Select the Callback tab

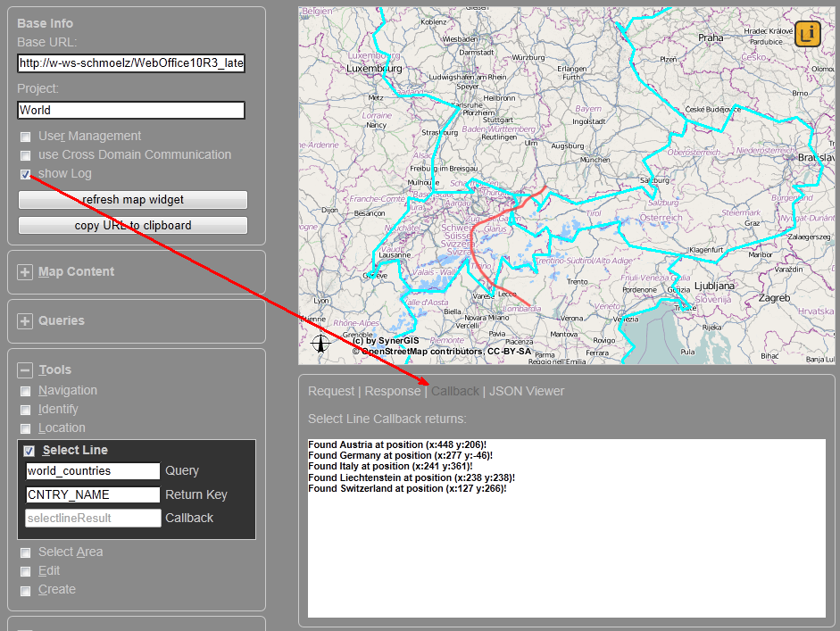click(455, 391)
